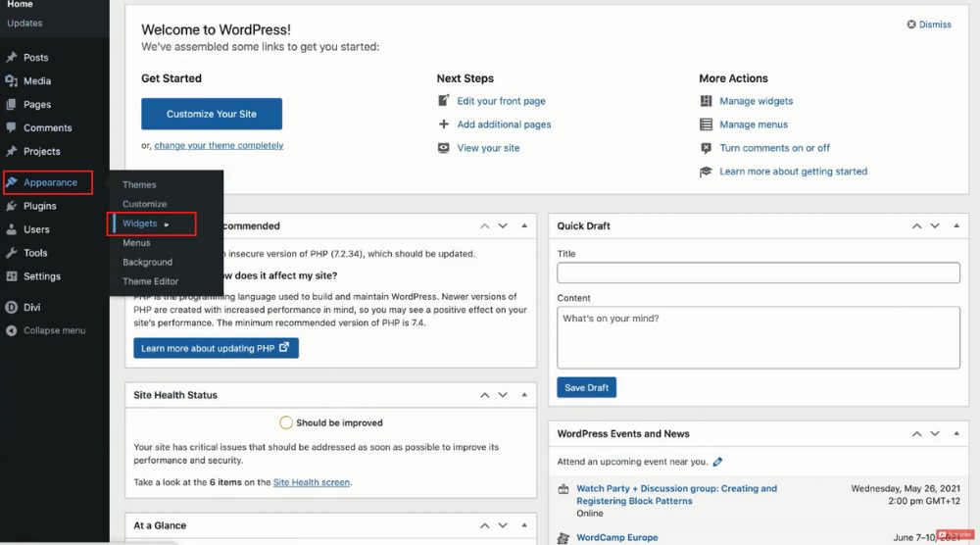980x545 pixels.
Task: Move Site Health Status panel up
Action: pyautogui.click(x=484, y=395)
